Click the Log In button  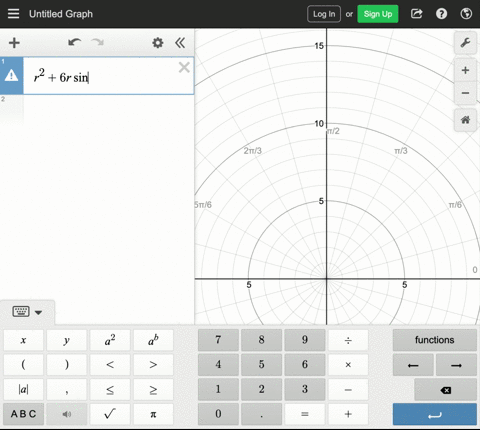[324, 14]
